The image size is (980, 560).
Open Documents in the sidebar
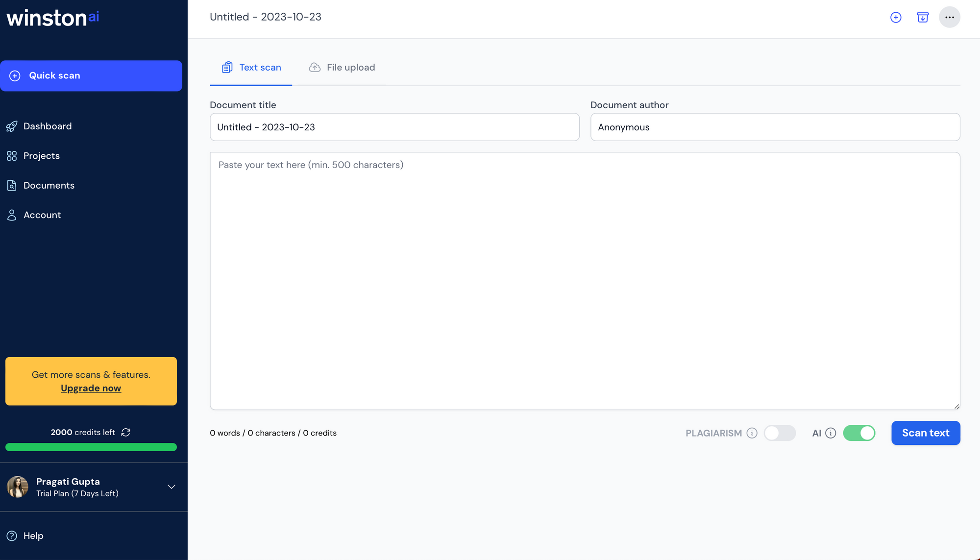(49, 186)
